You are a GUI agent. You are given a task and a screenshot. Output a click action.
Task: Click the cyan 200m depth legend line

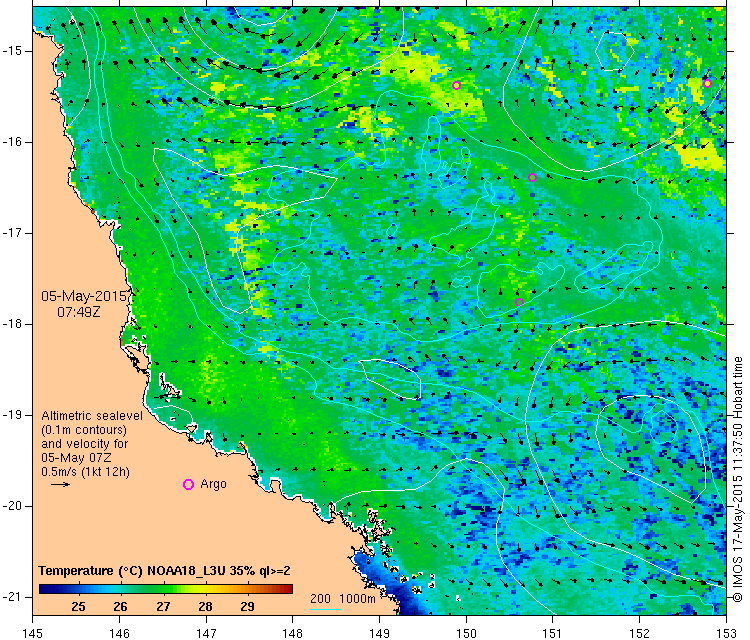coord(326,609)
